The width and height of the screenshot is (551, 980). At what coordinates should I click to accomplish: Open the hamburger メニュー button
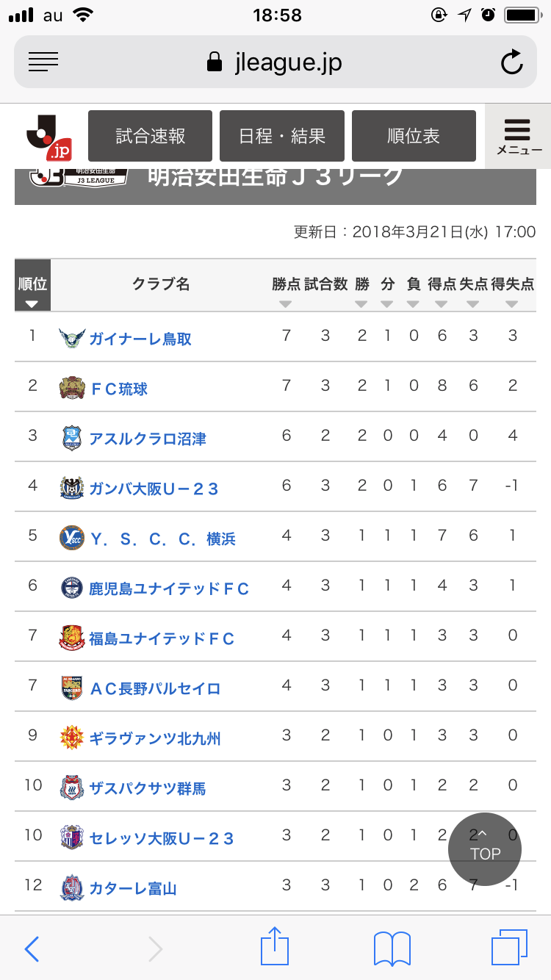518,137
